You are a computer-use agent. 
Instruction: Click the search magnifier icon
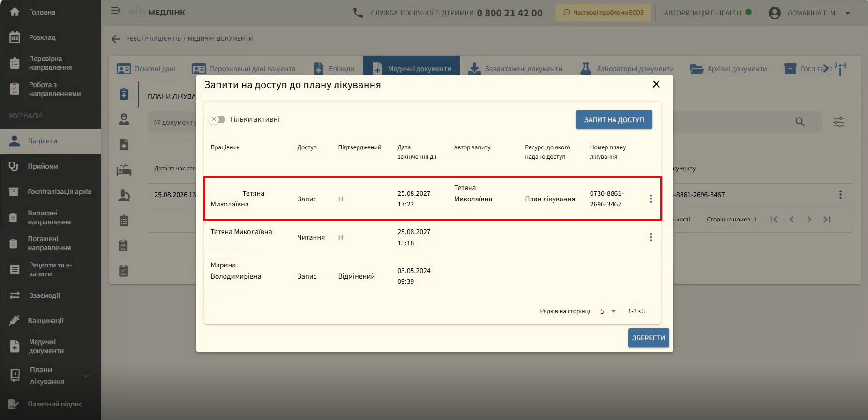[x=800, y=122]
